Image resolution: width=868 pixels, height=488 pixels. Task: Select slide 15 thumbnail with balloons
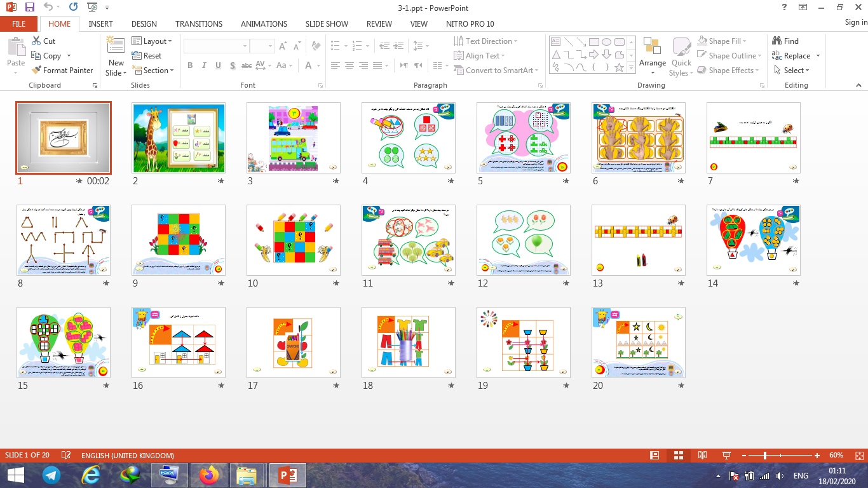[63, 342]
